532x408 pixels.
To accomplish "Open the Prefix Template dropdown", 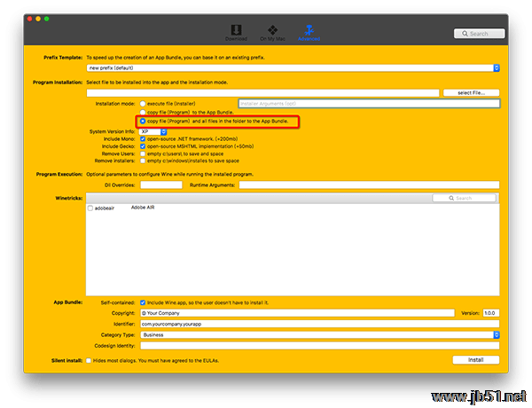I will click(x=293, y=67).
